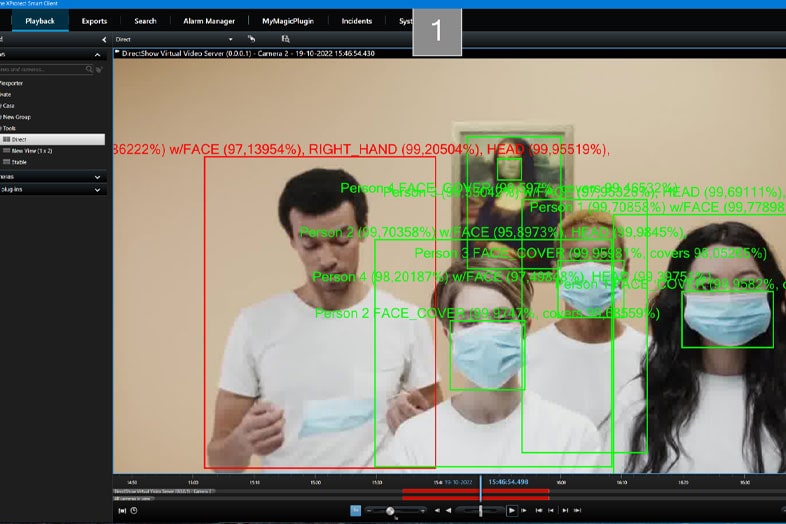Viewport: 786px width, 524px height.
Task: Open the MyMagicPlugin tab
Action: pos(288,21)
